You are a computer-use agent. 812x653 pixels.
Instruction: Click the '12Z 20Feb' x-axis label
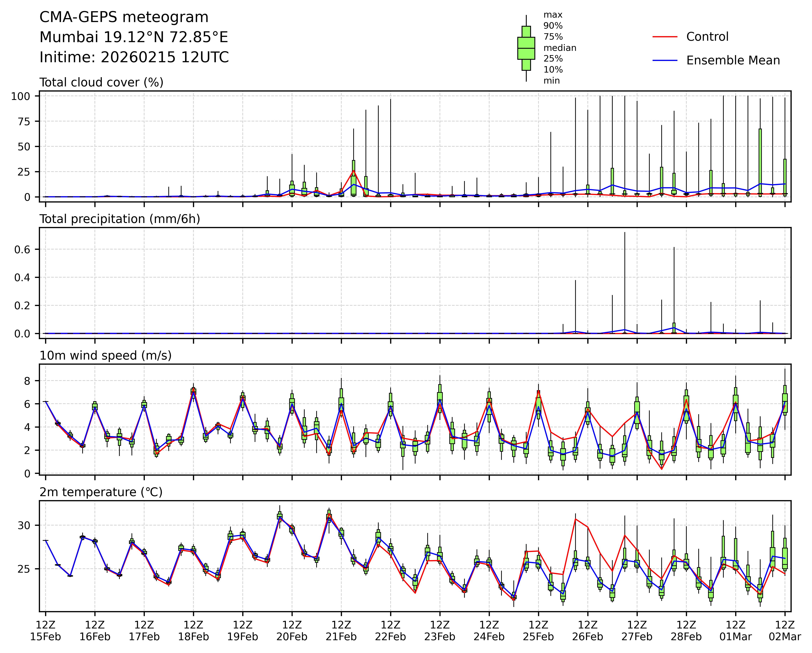[292, 631]
